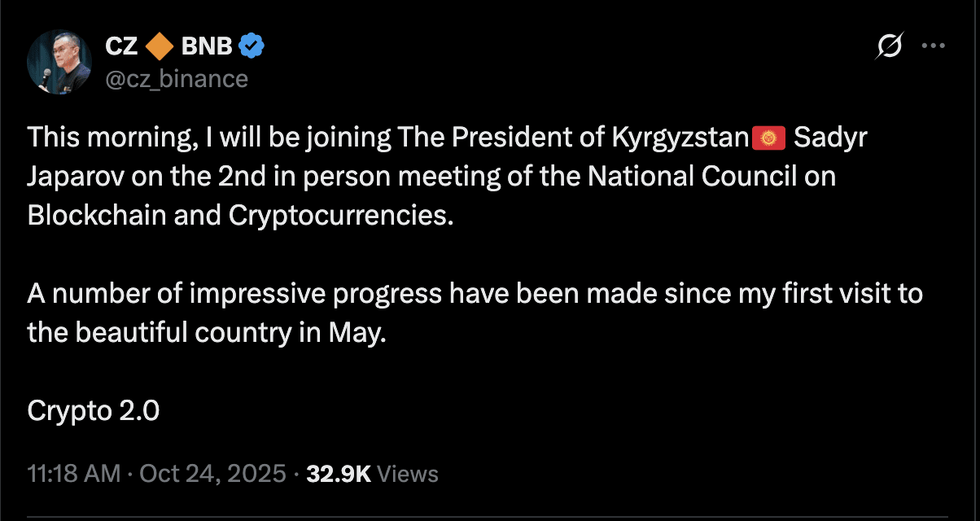The image size is (980, 521).
Task: Click the blue verified checkmark badge
Action: click(252, 48)
